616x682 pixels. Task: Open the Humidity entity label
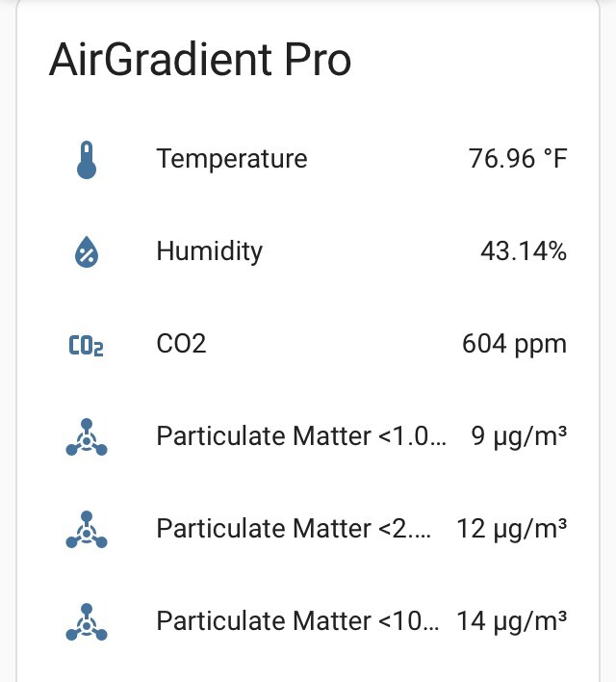(209, 251)
